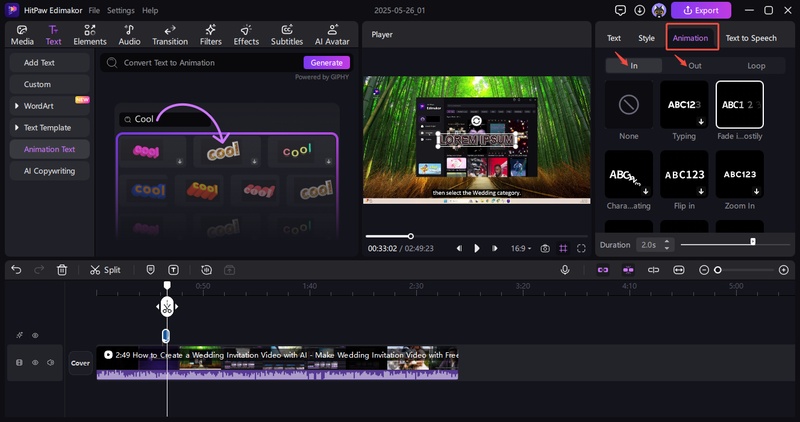Toggle the second purple magnet icon
The image size is (800, 422).
pos(628,270)
